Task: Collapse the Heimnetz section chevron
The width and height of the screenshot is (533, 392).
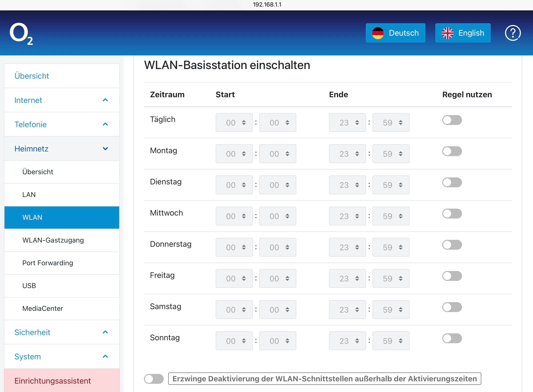Action: click(105, 149)
